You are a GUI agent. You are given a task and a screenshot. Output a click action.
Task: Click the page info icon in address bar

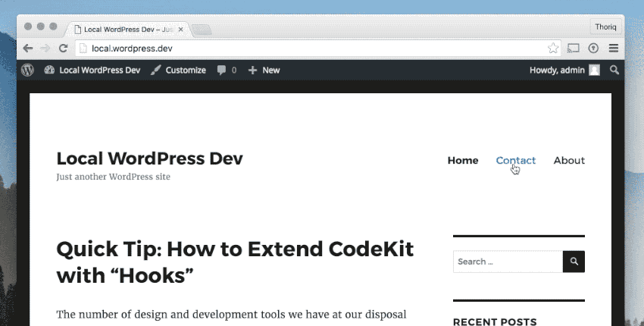click(x=83, y=49)
